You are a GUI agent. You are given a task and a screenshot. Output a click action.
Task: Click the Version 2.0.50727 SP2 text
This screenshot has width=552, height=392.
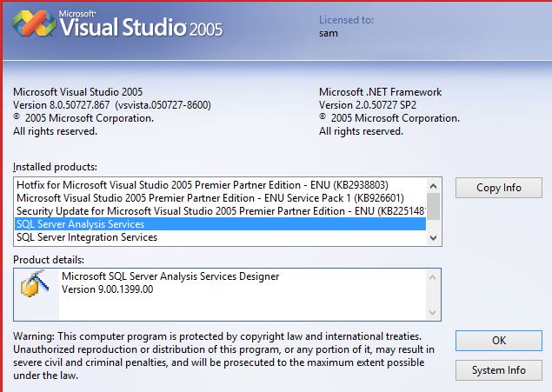pyautogui.click(x=368, y=105)
